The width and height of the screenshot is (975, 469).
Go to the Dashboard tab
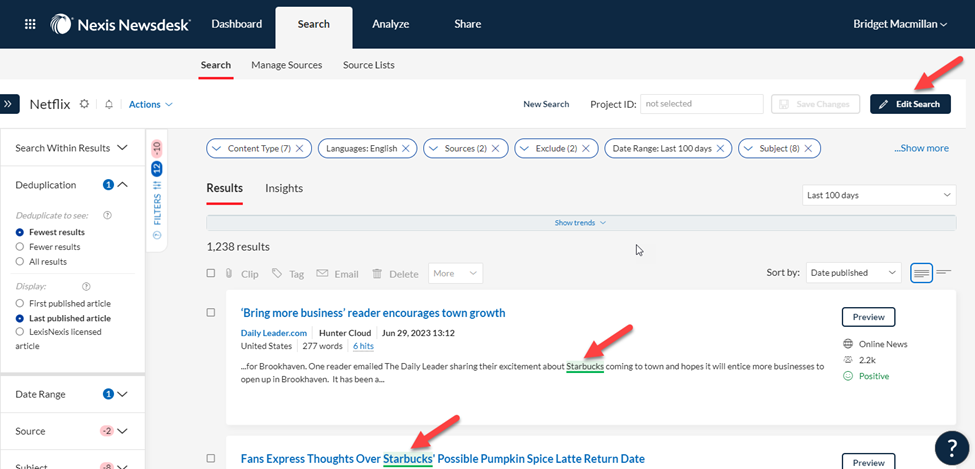click(x=236, y=24)
